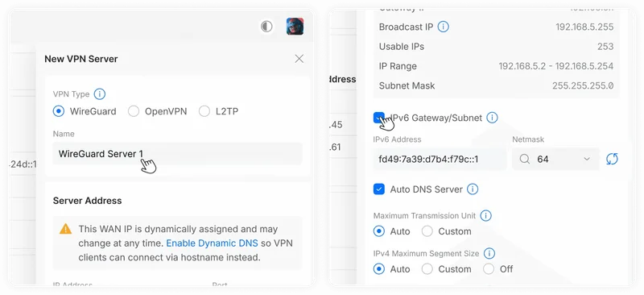Select the WireGuard VPN type

(59, 111)
